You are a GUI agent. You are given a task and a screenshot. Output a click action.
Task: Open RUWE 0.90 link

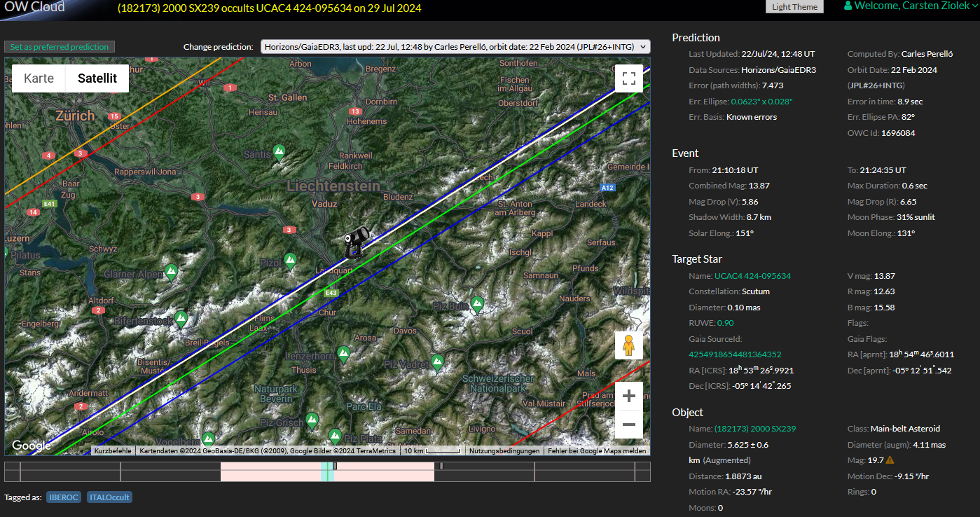click(725, 324)
